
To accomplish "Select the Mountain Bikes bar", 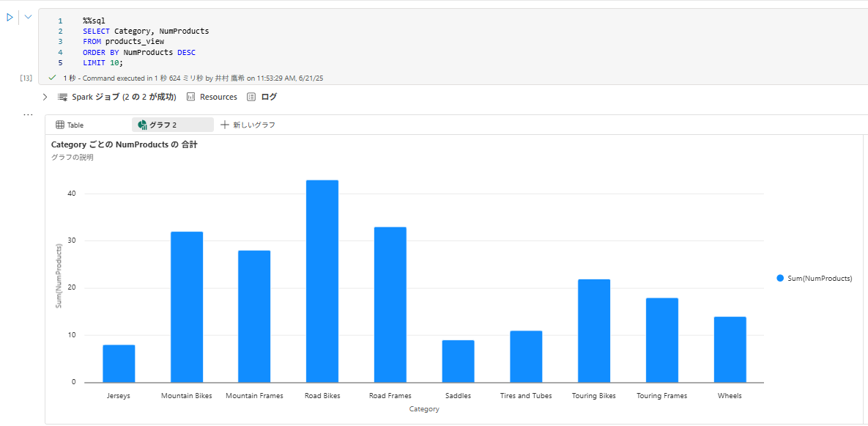I will pyautogui.click(x=187, y=307).
